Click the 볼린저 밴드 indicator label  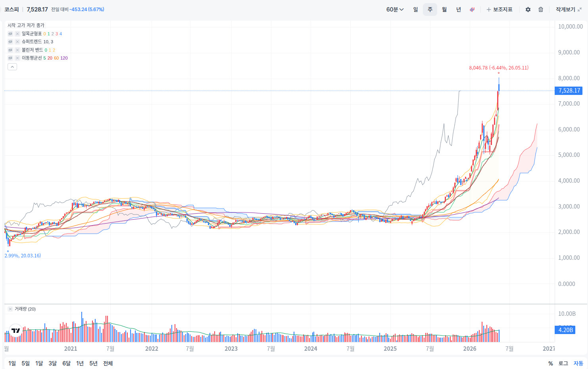click(32, 50)
